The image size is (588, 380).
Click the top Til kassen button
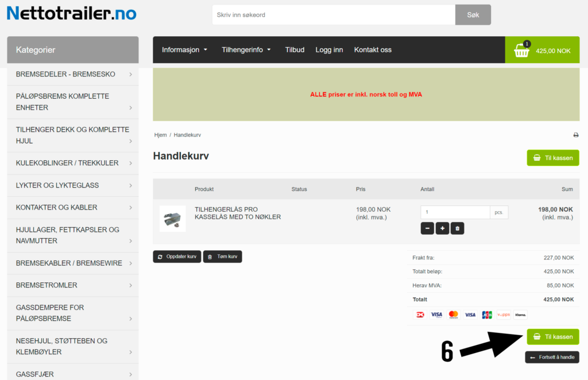553,158
